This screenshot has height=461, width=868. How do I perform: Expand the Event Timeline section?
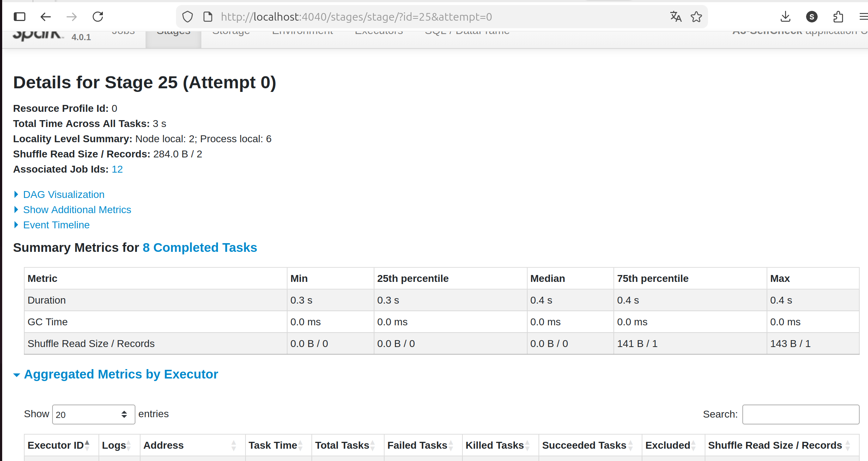pos(56,225)
